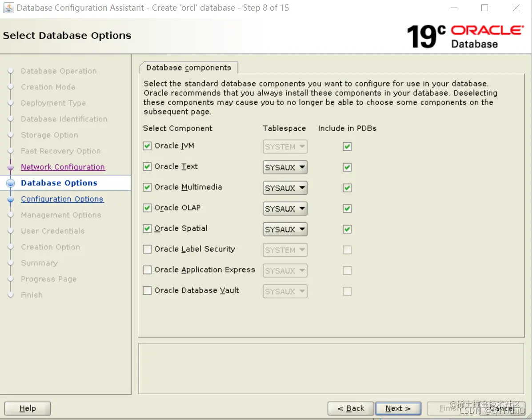Click the User Credentials step label
This screenshot has width=532, height=420.
(52, 231)
